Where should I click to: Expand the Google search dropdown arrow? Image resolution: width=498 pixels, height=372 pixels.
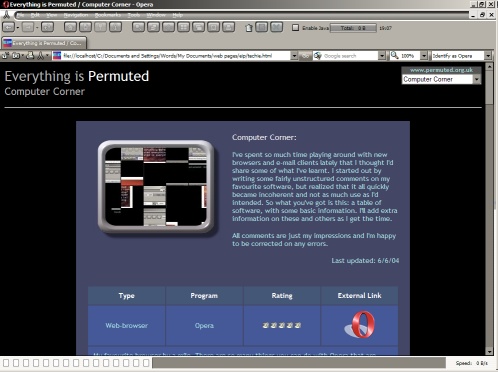(x=382, y=56)
